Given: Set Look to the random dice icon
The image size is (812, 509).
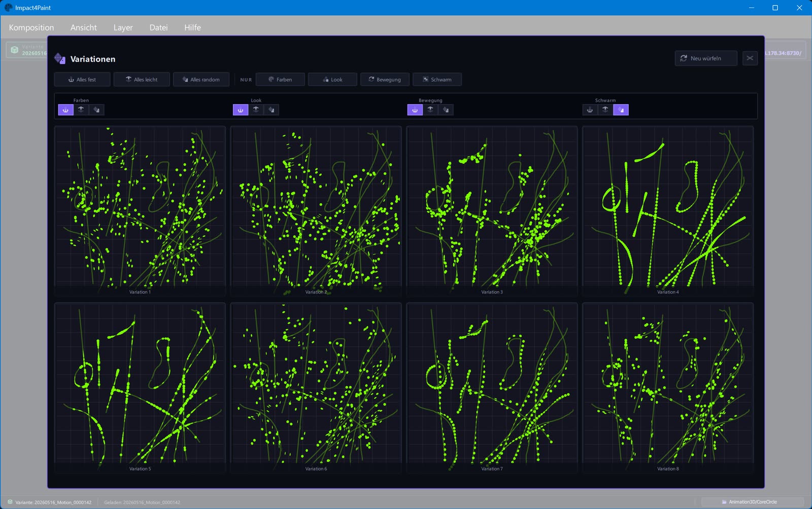Looking at the screenshot, I should [x=271, y=110].
